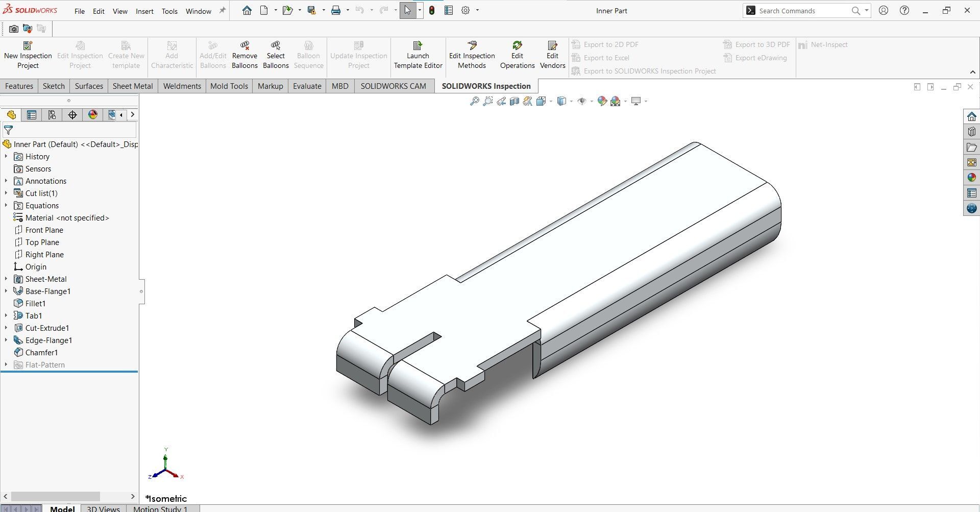Toggle the Select cursor tool
Viewport: 980px width, 512px height.
[x=408, y=10]
